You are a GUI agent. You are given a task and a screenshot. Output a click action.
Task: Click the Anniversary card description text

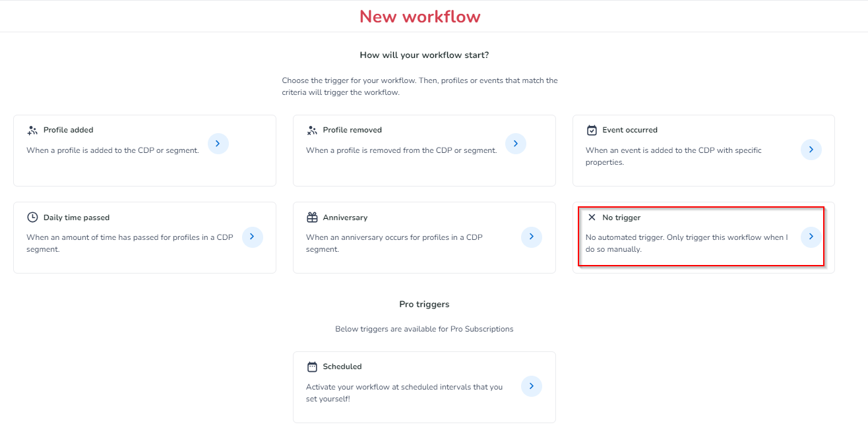394,243
